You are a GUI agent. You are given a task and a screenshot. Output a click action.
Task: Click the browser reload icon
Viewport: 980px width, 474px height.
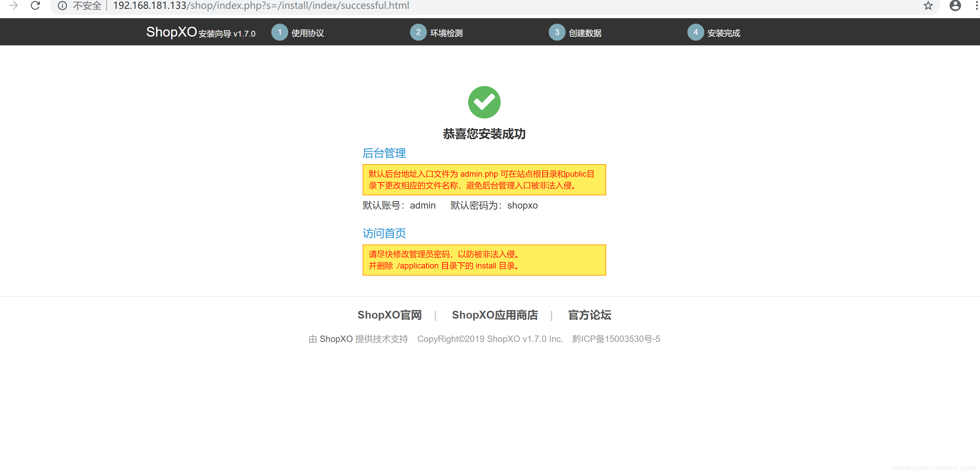(36, 5)
